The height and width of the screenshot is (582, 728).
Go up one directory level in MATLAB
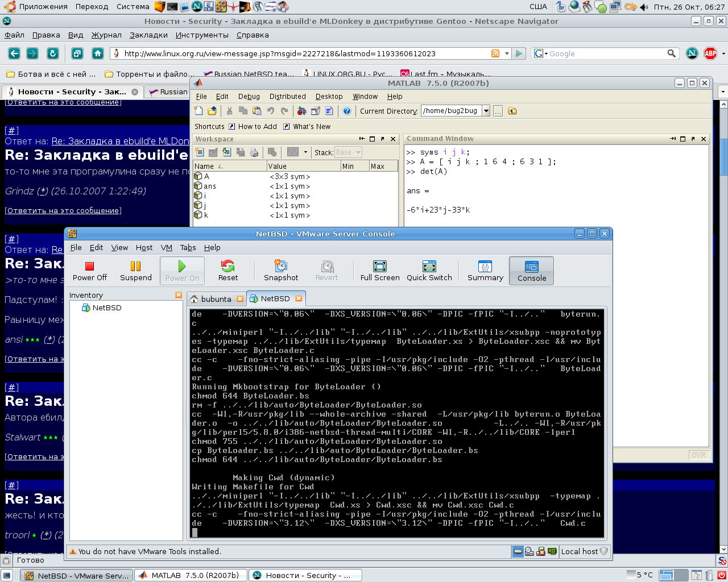point(512,111)
